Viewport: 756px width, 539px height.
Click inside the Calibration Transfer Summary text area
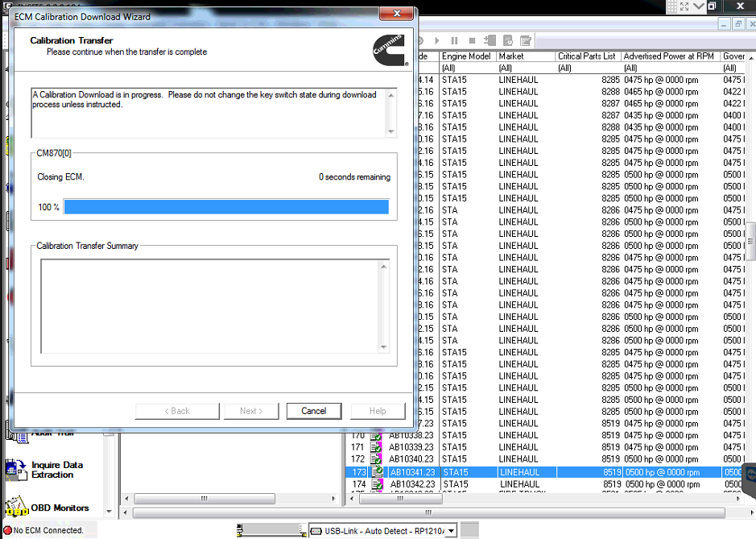(x=210, y=306)
